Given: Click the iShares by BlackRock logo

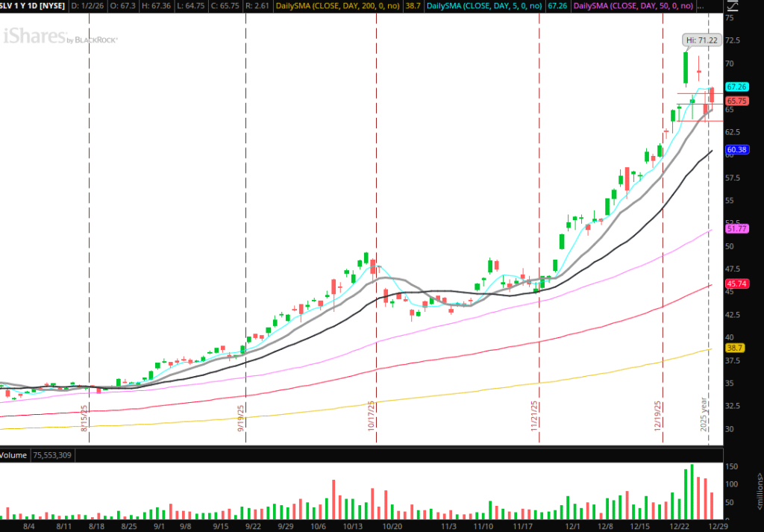Looking at the screenshot, I should 60,37.
